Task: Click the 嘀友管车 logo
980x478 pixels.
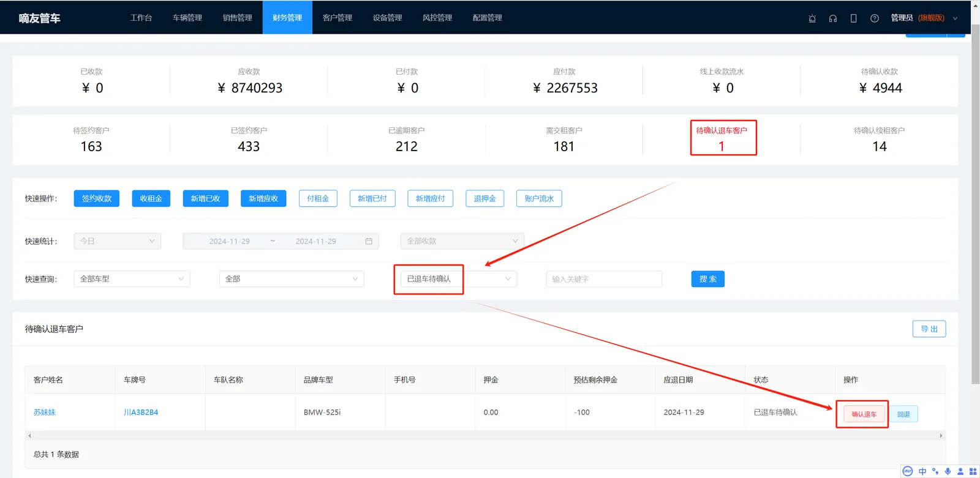Action: pos(40,18)
